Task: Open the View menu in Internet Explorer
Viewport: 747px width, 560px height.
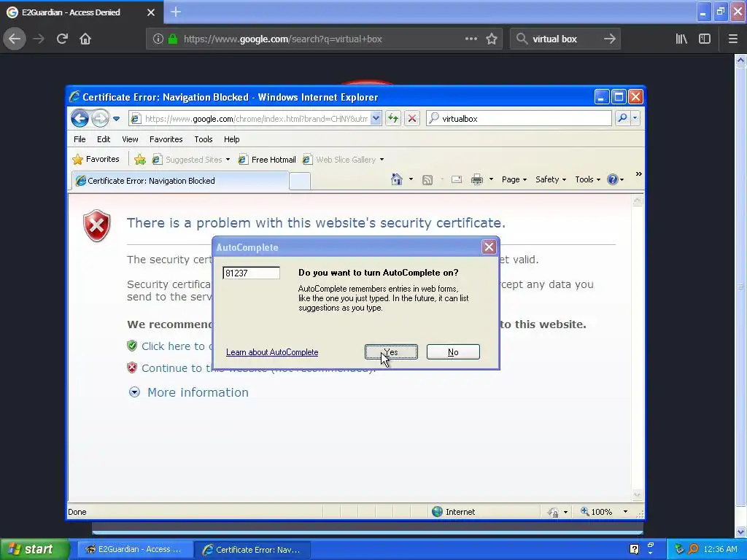Action: [130, 139]
